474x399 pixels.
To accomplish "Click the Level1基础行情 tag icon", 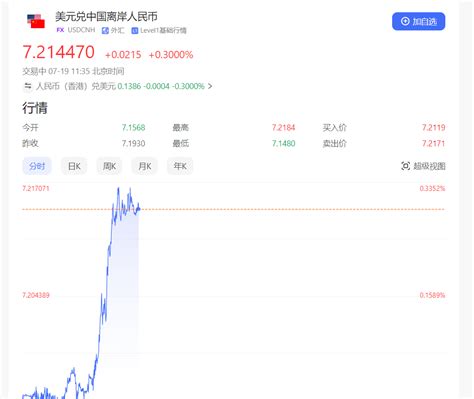I will point(135,31).
